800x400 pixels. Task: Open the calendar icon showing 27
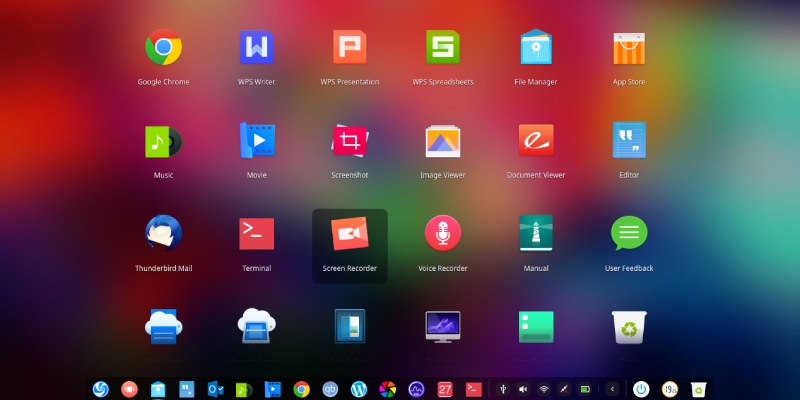[445, 389]
